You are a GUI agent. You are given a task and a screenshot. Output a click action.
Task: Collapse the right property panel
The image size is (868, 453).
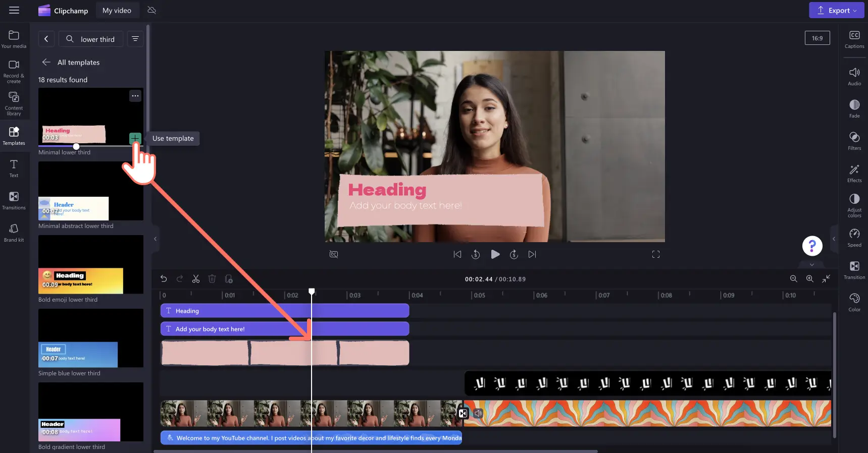(x=834, y=239)
